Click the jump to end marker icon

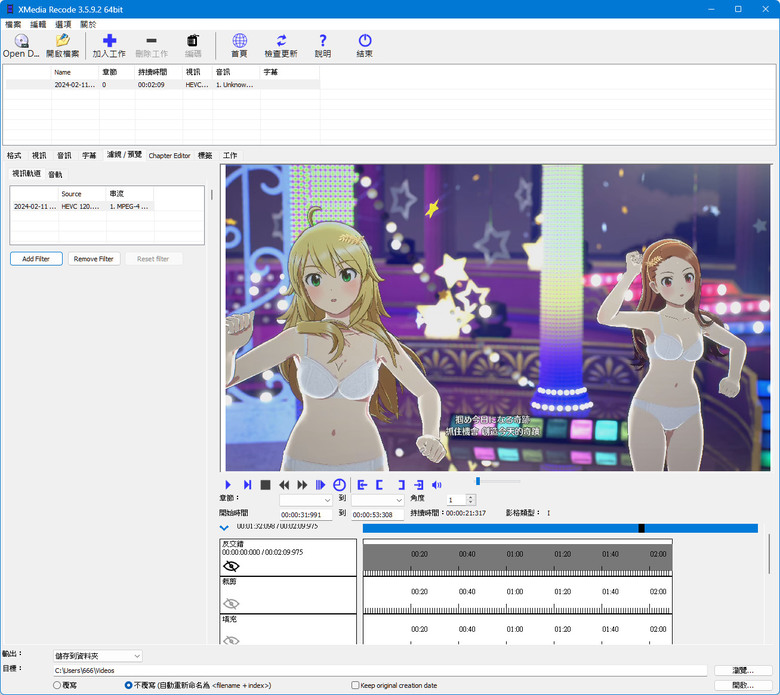(x=419, y=485)
